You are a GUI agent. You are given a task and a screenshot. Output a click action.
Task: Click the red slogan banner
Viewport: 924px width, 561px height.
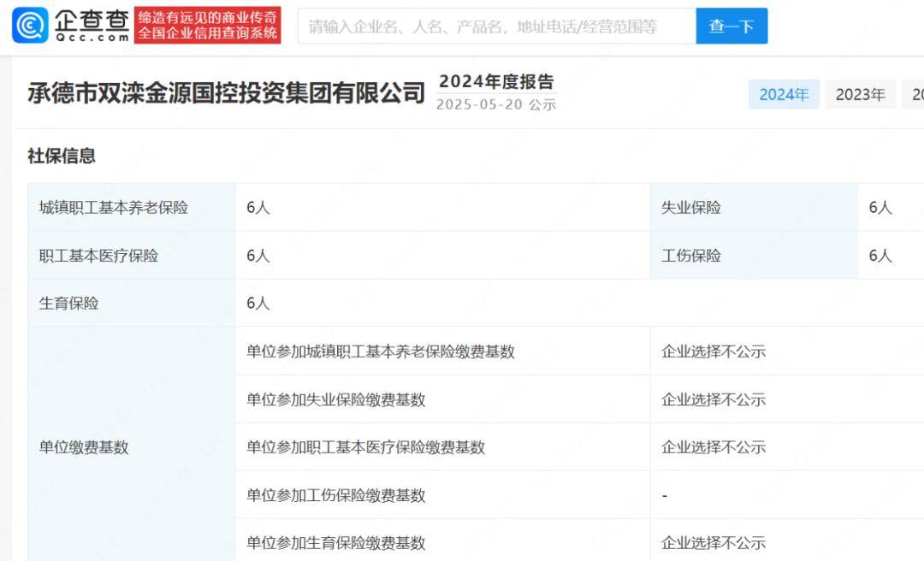click(208, 26)
